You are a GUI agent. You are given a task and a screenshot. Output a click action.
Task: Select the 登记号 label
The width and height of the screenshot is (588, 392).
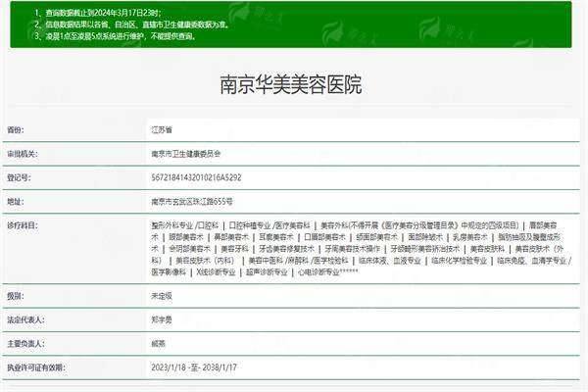click(19, 177)
